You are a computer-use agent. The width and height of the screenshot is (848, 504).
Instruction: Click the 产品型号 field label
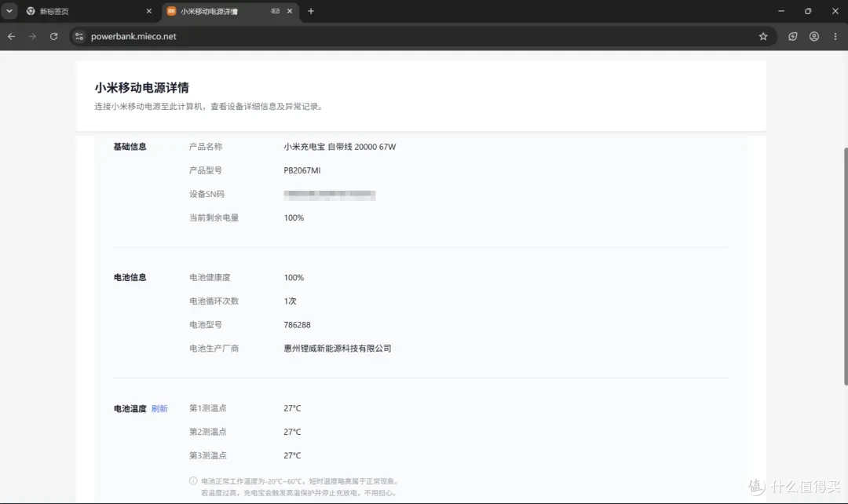point(206,170)
